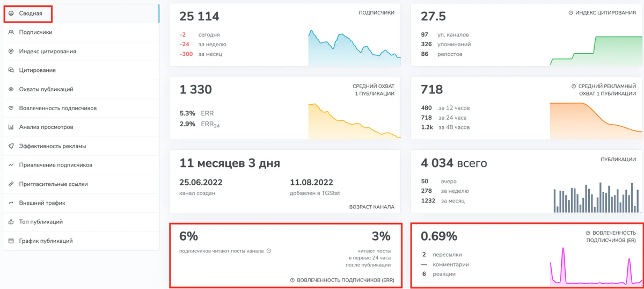Click the '-24 за неделю' row
This screenshot has height=289, width=644.
[x=203, y=45]
